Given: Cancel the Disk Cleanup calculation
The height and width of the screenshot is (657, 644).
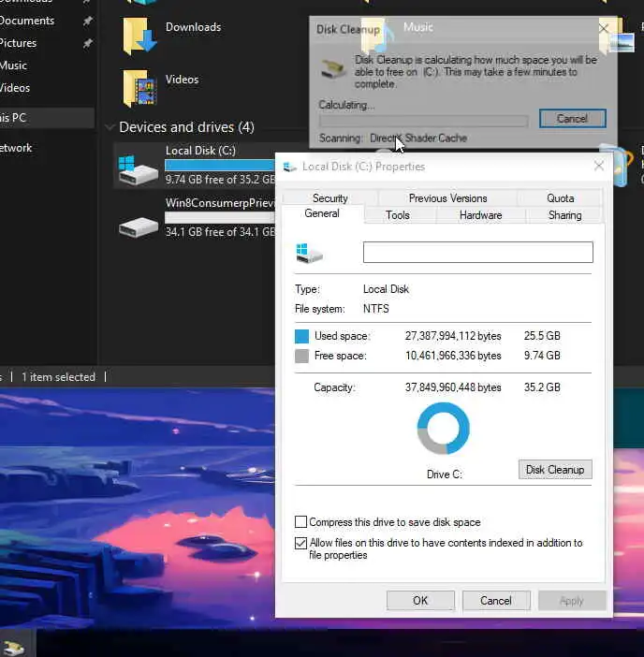Looking at the screenshot, I should click(x=572, y=119).
